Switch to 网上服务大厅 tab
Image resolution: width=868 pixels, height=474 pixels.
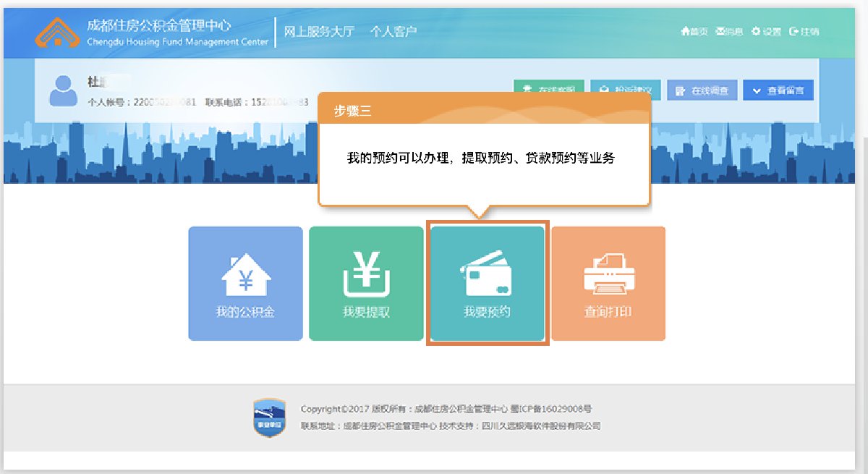(x=320, y=32)
